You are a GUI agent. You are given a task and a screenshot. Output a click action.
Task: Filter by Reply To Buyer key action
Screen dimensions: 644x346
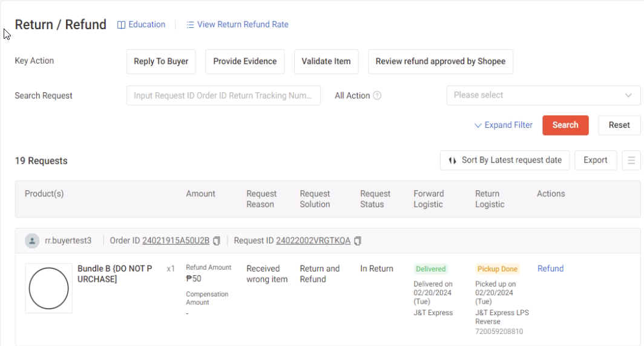tap(161, 62)
